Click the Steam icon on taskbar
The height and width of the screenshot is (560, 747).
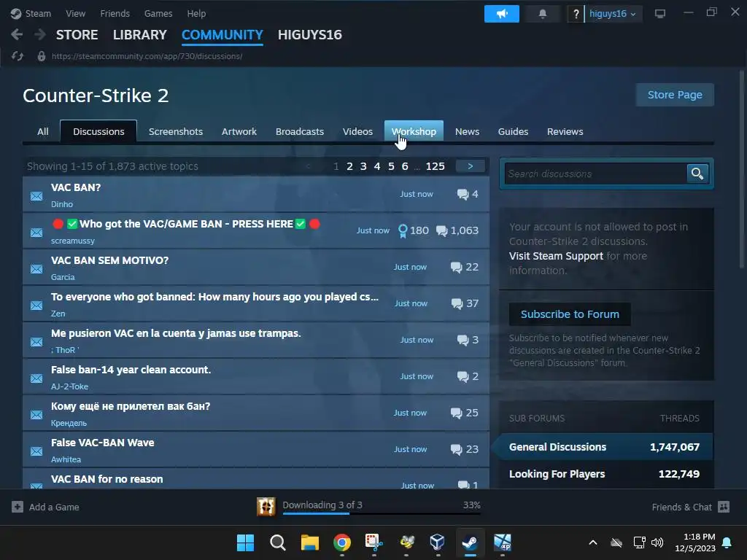(x=471, y=542)
